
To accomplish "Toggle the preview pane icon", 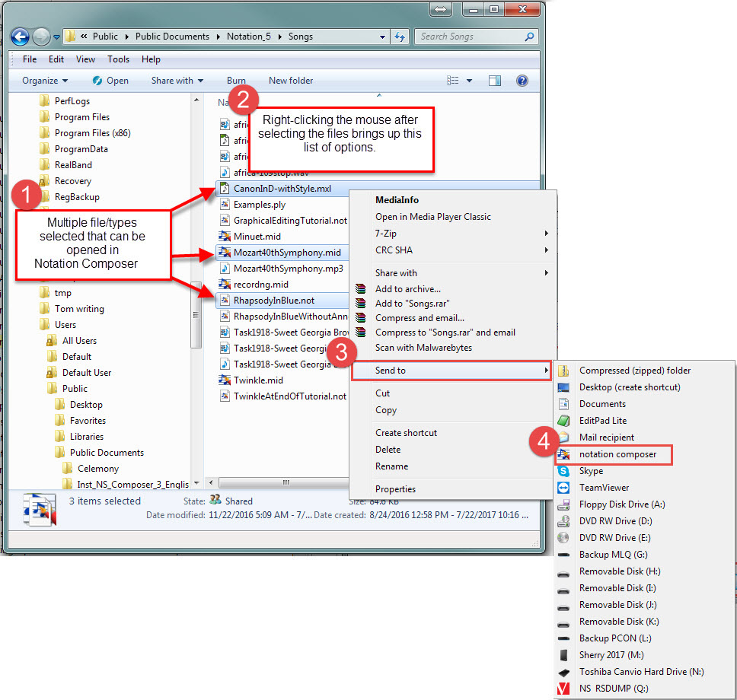I will 495,81.
